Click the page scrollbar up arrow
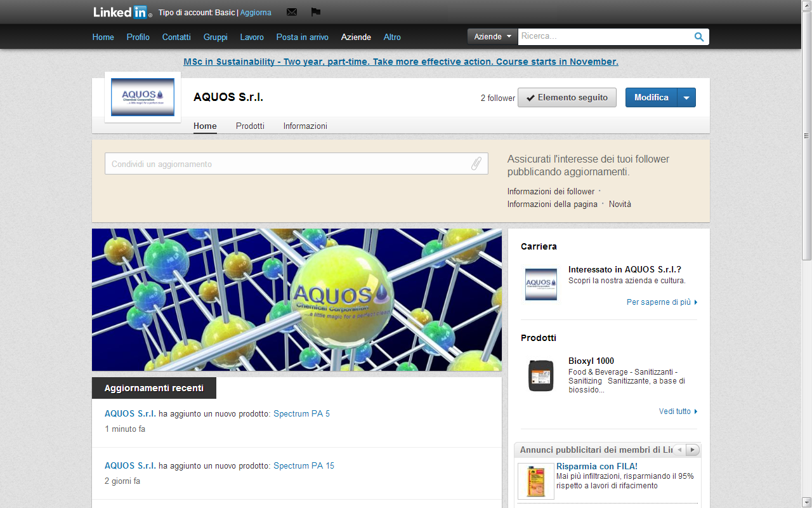Viewport: 812px width, 508px height. pos(806,5)
